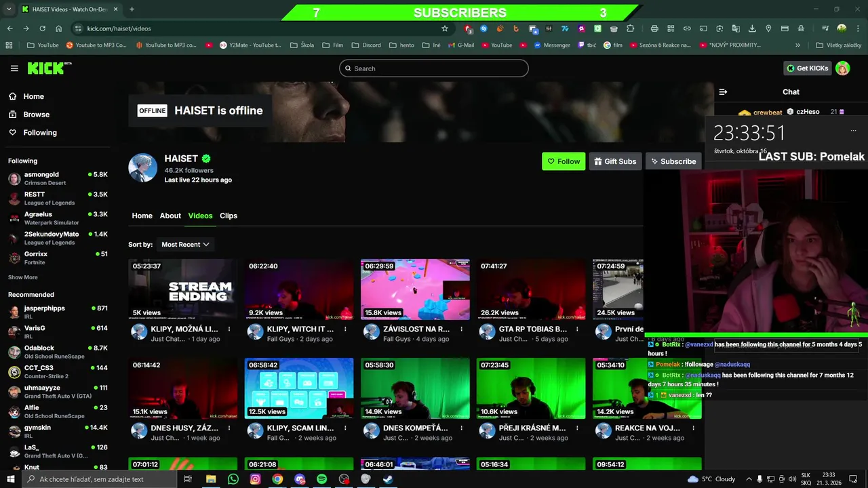Open the Chrome extensions puzzle icon
The width and height of the screenshot is (868, 488).
[x=631, y=28]
